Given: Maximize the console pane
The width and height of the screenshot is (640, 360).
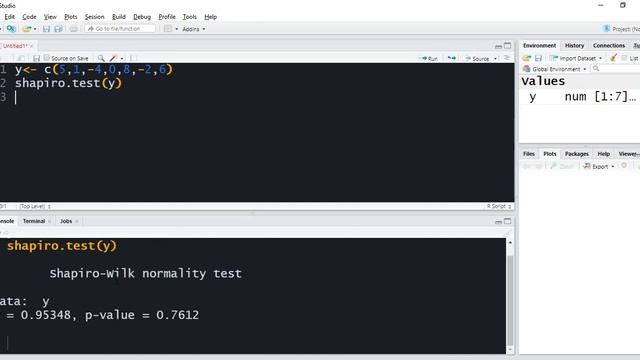Looking at the screenshot, I should [x=507, y=221].
